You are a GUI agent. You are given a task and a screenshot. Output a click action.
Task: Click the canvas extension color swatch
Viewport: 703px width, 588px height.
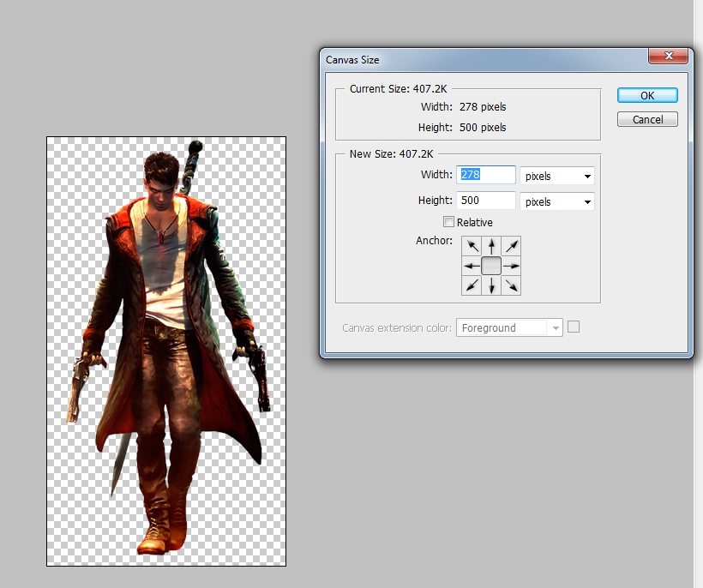point(574,327)
